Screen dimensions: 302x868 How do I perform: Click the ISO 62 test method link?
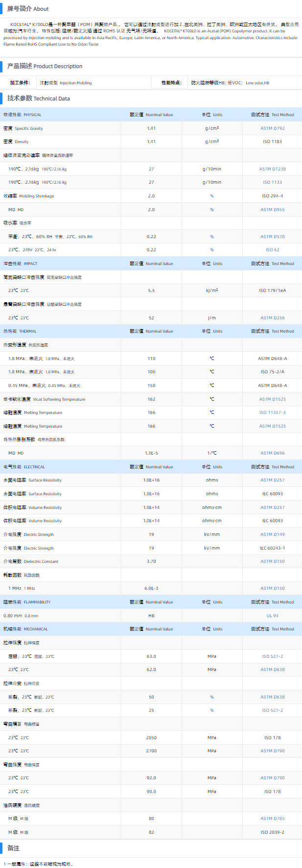(x=272, y=250)
